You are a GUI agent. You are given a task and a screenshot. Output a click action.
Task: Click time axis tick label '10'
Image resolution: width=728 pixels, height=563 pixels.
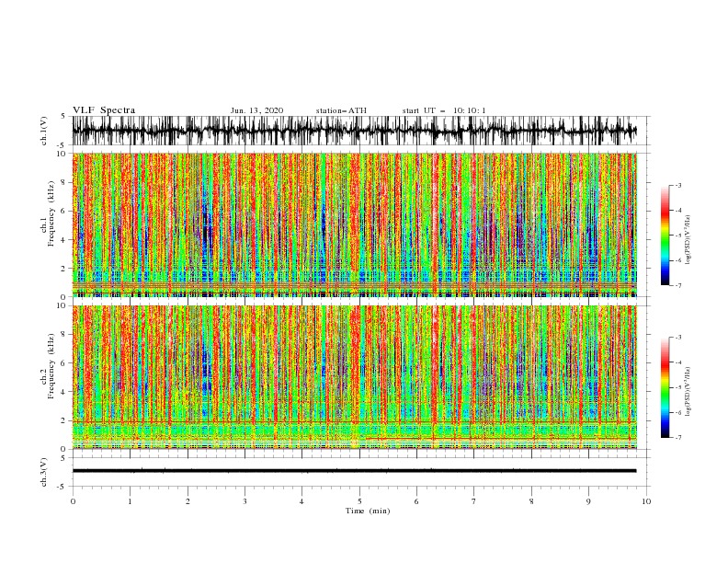point(646,501)
